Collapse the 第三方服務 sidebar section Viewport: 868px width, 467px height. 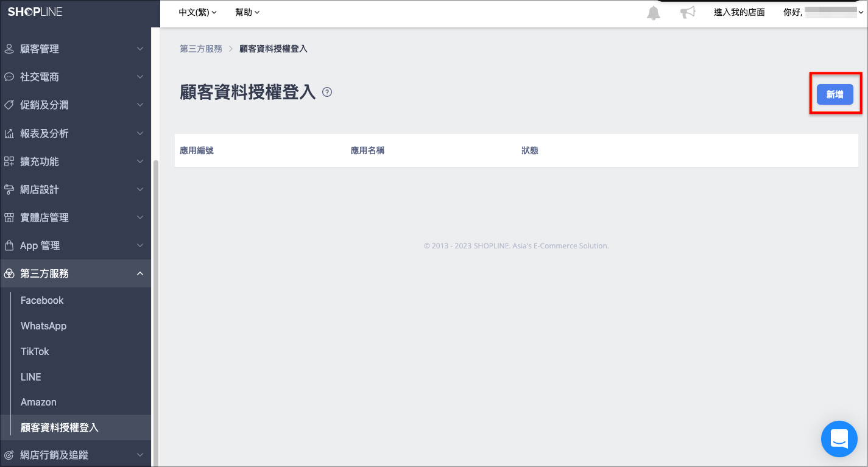pyautogui.click(x=76, y=273)
